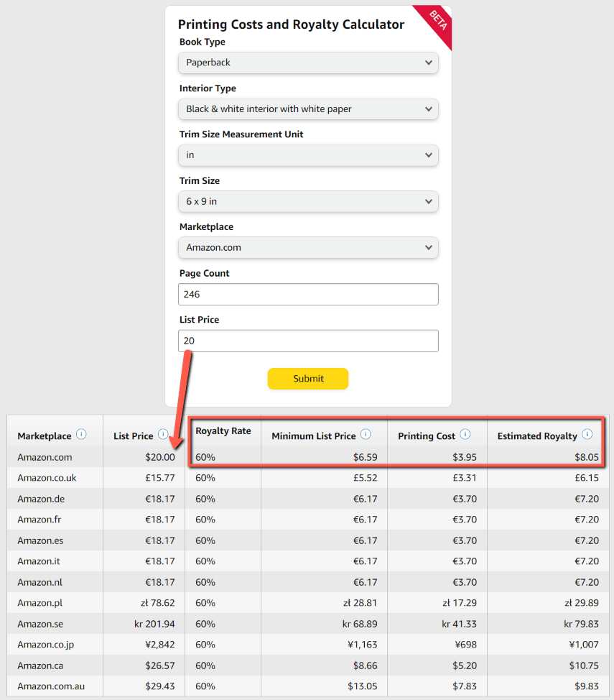Click the Amazon.it marketplace row label
Screen dimensions: 614x700
click(x=38, y=561)
